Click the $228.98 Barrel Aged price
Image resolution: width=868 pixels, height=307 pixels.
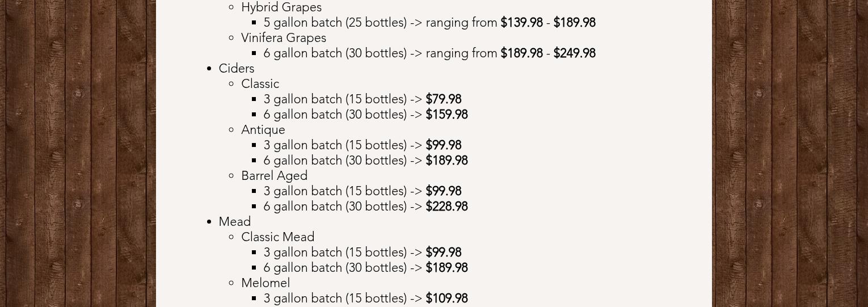(x=446, y=207)
